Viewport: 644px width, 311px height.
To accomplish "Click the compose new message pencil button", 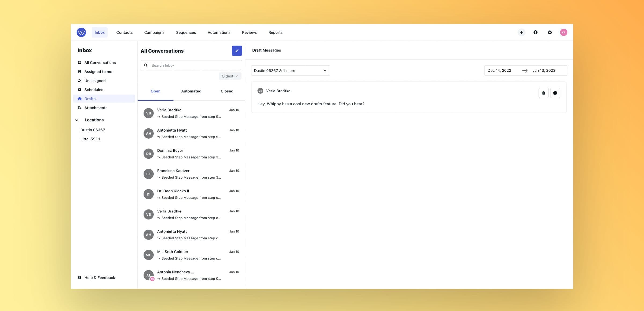I will point(237,51).
